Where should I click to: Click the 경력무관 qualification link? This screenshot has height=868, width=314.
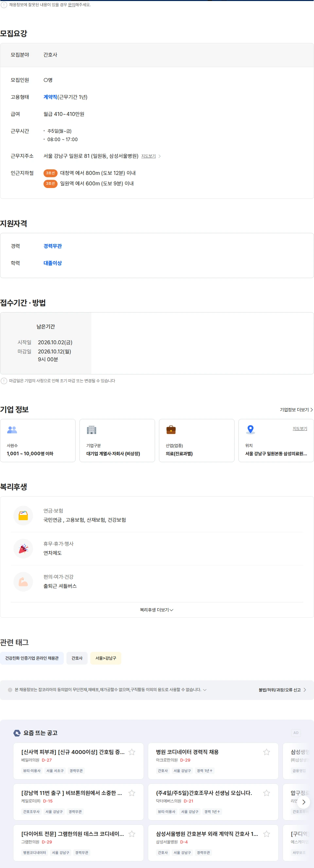pos(53,246)
